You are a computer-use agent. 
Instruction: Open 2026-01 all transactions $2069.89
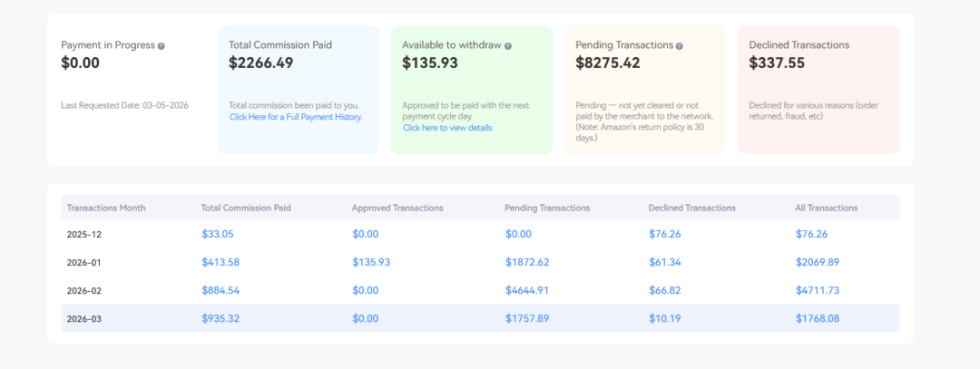pos(818,262)
